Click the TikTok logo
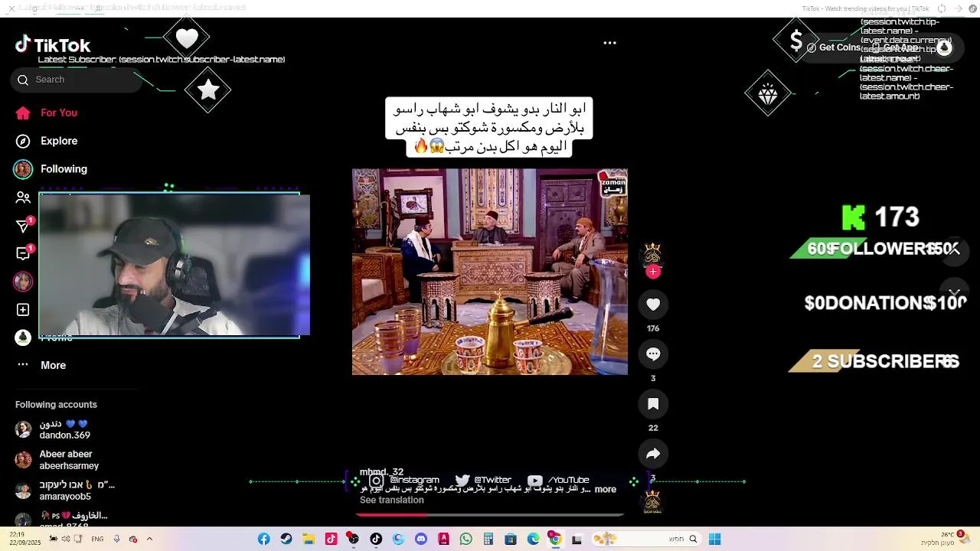Screen dimensions: 980x551 pyautogui.click(x=53, y=45)
